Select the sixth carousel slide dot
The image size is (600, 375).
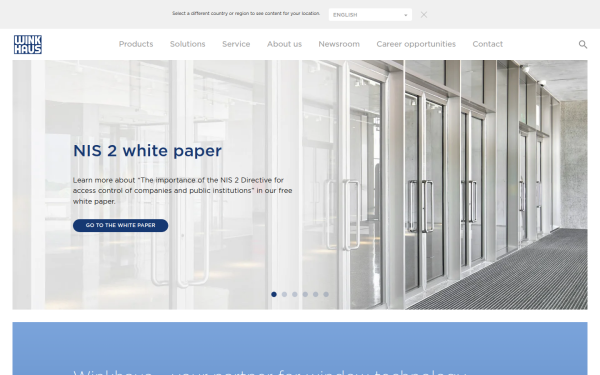pos(326,294)
